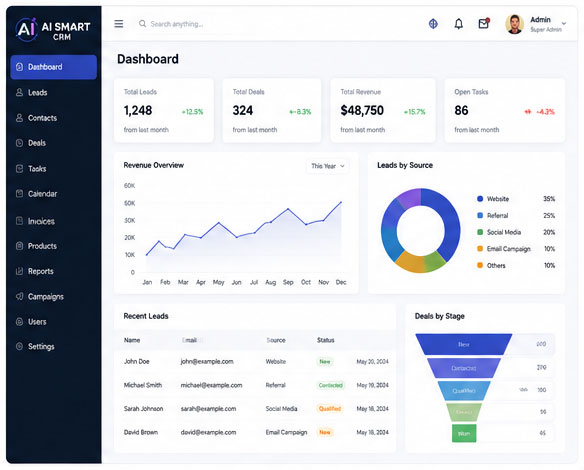Viewport: 584px width, 470px height.
Task: Select Calendar in the sidebar
Action: (54, 194)
